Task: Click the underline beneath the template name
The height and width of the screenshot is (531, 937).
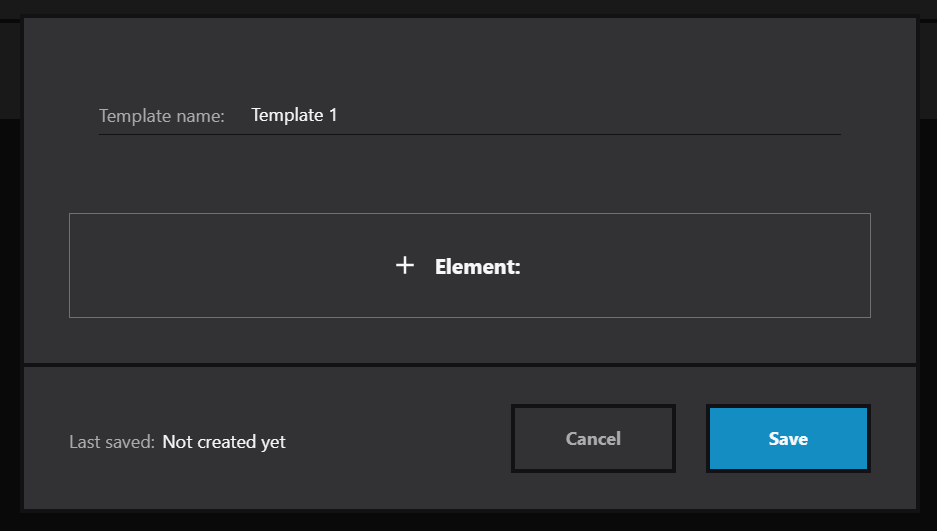Action: point(470,134)
